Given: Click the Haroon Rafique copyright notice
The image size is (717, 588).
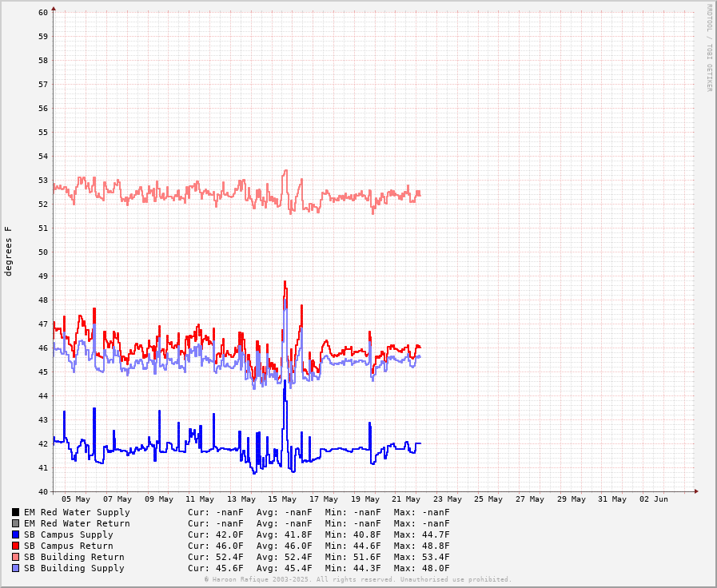Looking at the screenshot, I should [x=357, y=579].
